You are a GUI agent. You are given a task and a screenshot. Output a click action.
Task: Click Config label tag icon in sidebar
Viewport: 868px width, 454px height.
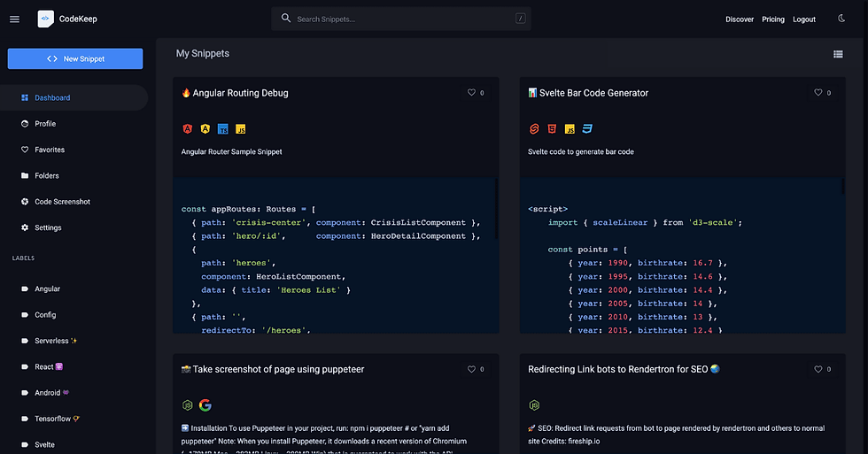(x=25, y=315)
